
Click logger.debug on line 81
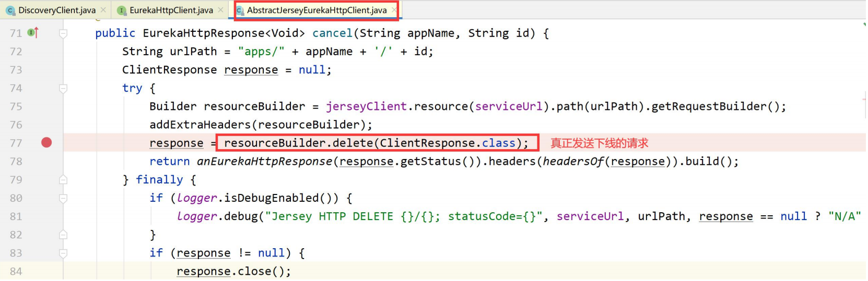(x=217, y=216)
